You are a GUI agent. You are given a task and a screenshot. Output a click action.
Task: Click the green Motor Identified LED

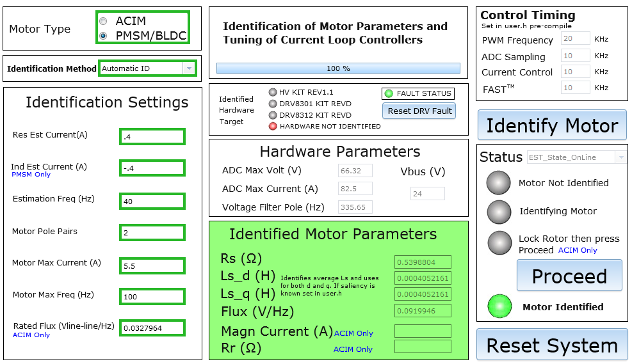[x=500, y=306]
